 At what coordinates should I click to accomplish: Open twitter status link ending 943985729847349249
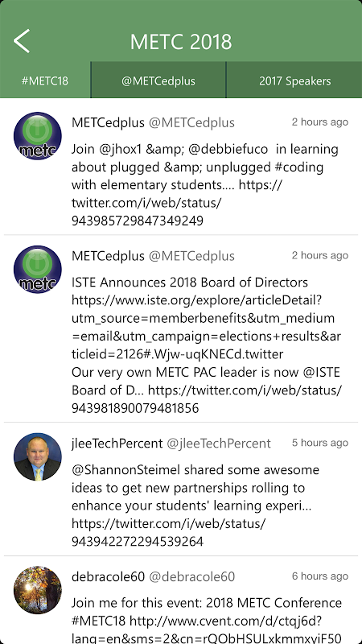click(x=176, y=204)
